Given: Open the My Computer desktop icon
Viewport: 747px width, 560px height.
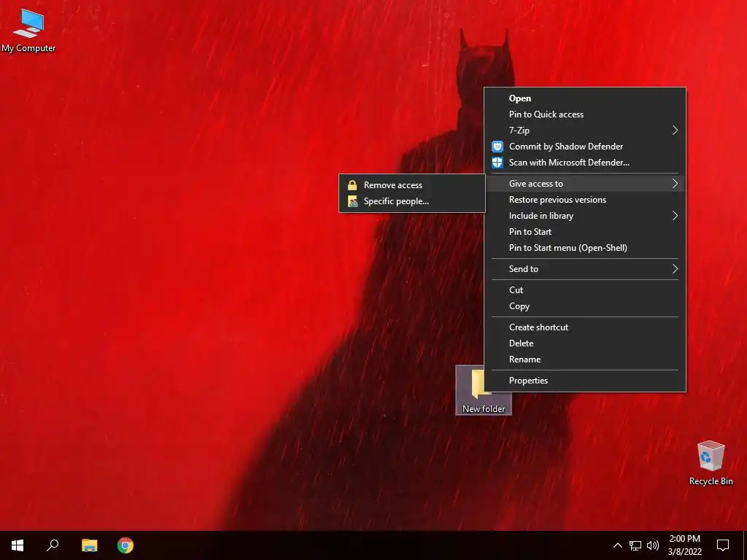Looking at the screenshot, I should click(x=28, y=30).
